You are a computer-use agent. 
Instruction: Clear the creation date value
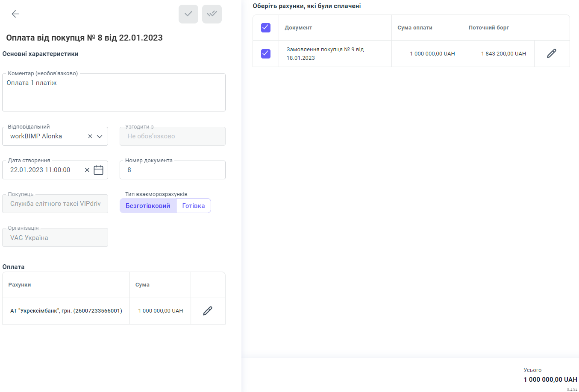[87, 170]
